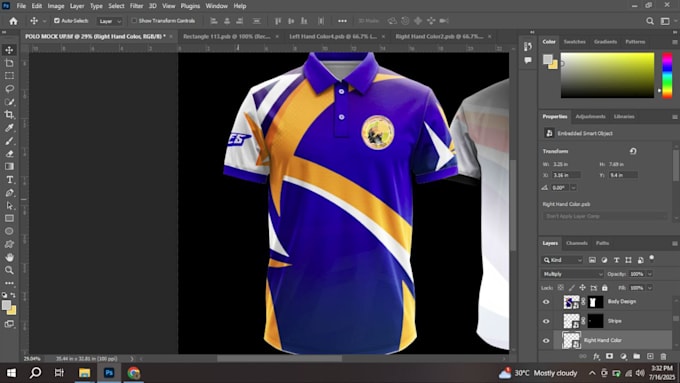
Task: Open the Plugins menu
Action: click(190, 6)
